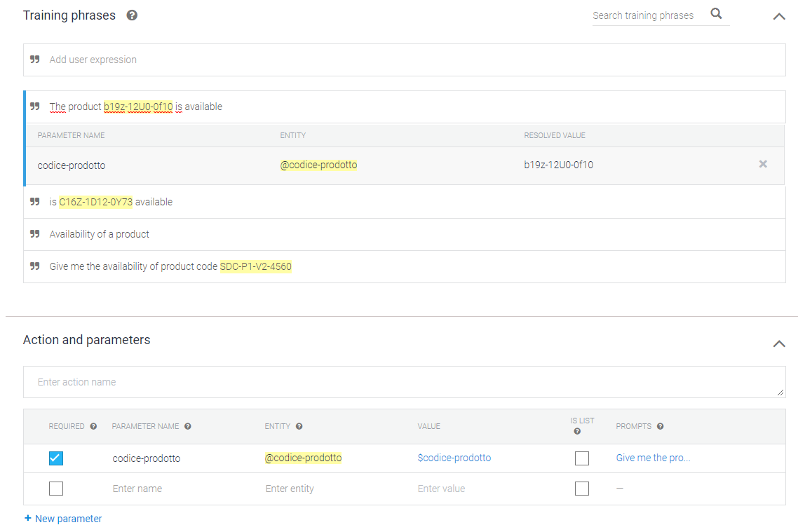
Task: Click the Enter action name field
Action: pos(210,381)
